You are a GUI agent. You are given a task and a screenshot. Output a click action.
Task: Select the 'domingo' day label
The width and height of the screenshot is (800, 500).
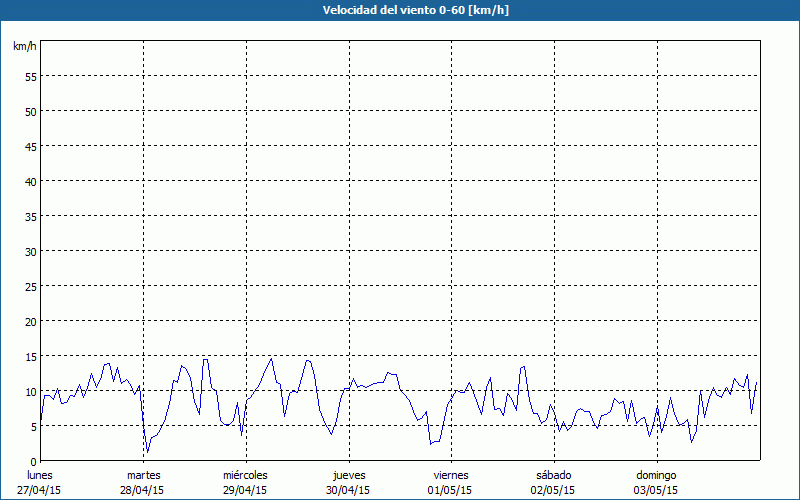655,475
